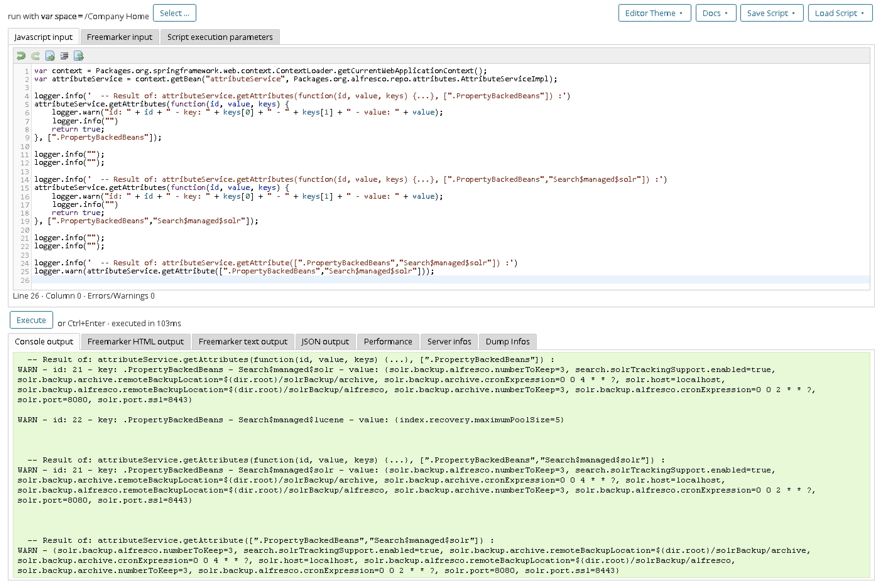This screenshot has height=588, width=882.
Task: Open the Dump Infos tab
Action: [508, 341]
